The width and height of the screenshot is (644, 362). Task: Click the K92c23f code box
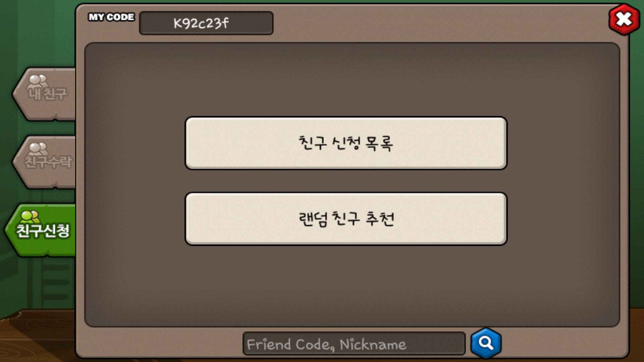point(206,23)
